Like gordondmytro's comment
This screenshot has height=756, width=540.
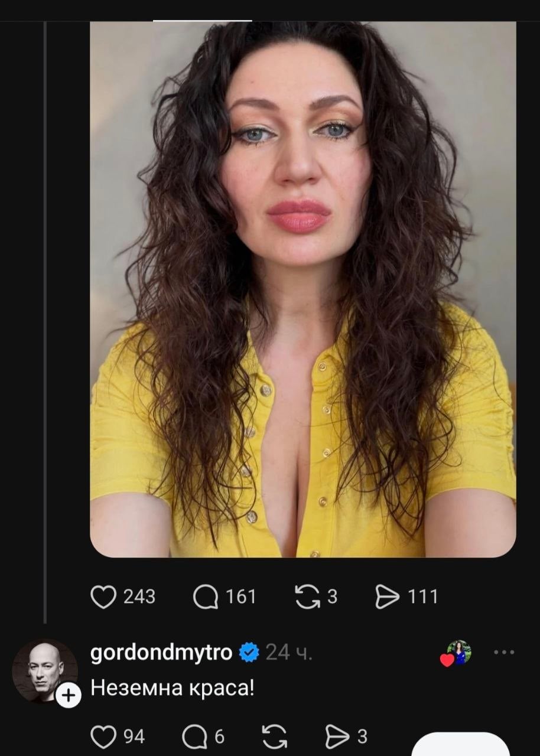pos(103,737)
